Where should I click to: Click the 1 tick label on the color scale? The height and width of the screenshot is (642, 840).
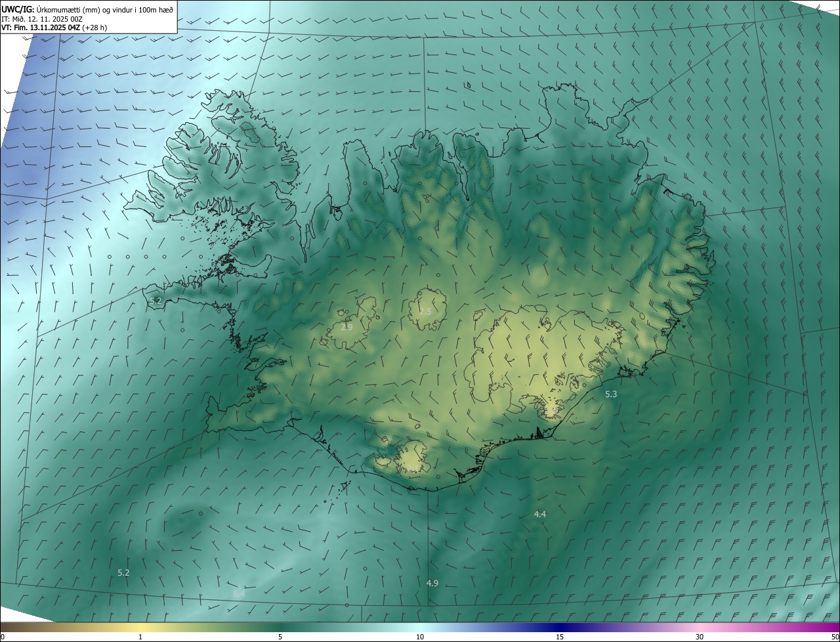click(x=140, y=637)
